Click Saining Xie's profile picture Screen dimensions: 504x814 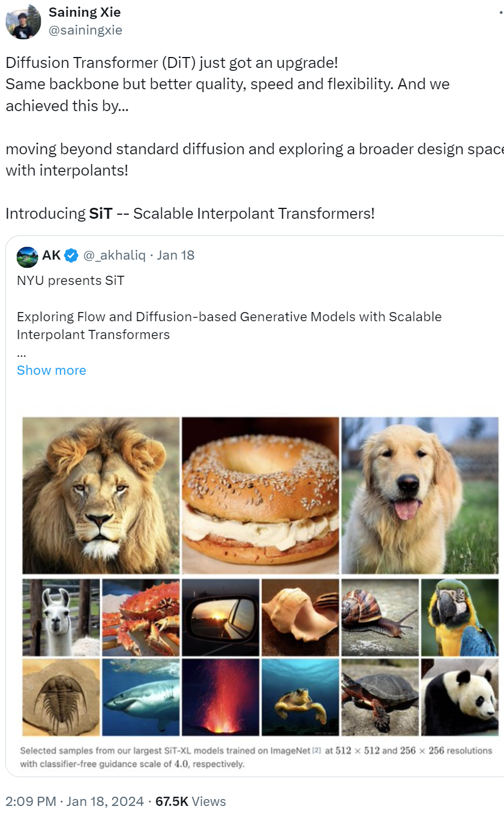point(23,21)
